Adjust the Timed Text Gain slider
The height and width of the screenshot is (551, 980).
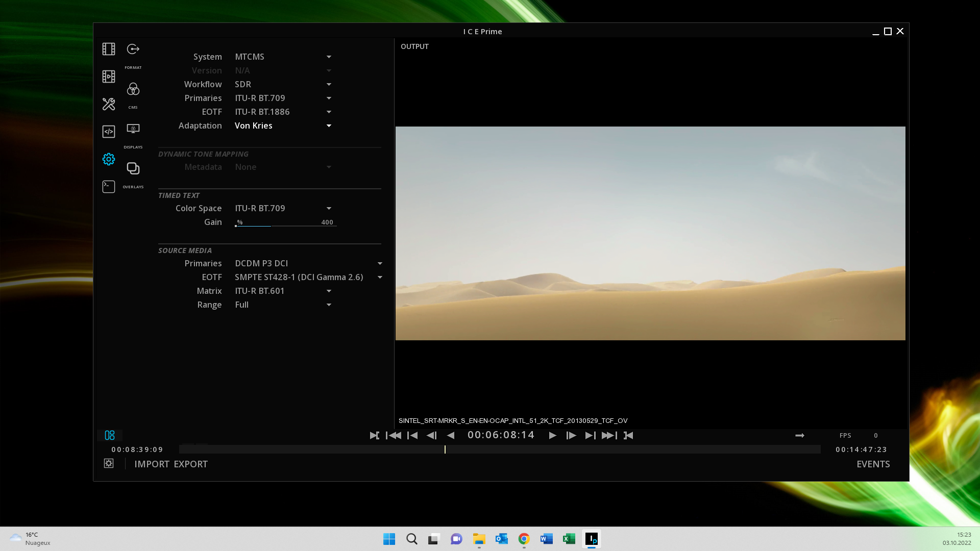285,222
